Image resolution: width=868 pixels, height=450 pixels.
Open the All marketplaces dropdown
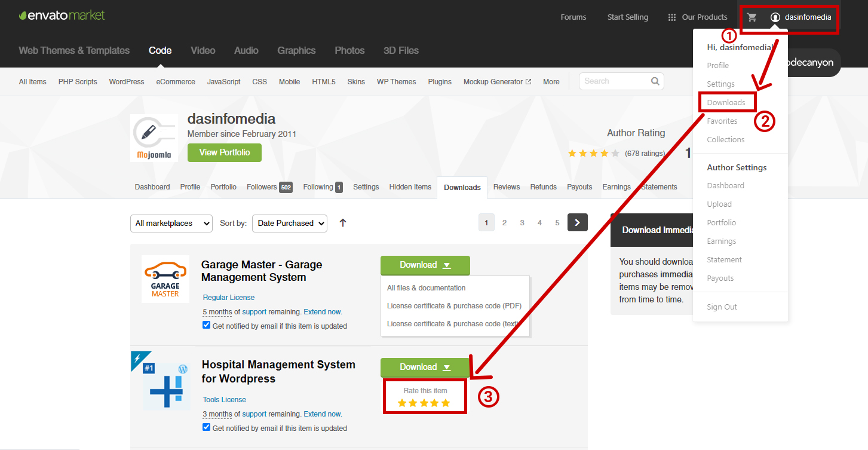171,223
